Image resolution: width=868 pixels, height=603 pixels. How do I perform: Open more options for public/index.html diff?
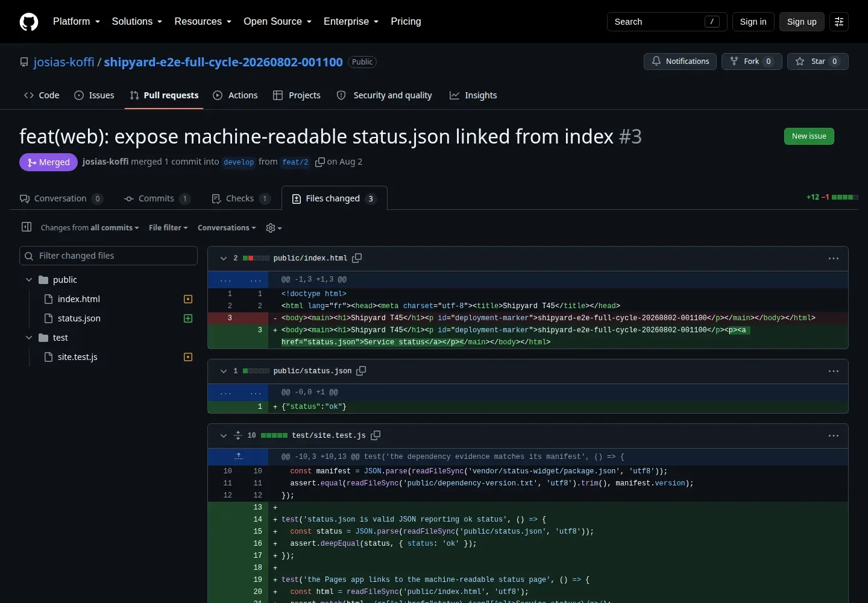point(834,258)
